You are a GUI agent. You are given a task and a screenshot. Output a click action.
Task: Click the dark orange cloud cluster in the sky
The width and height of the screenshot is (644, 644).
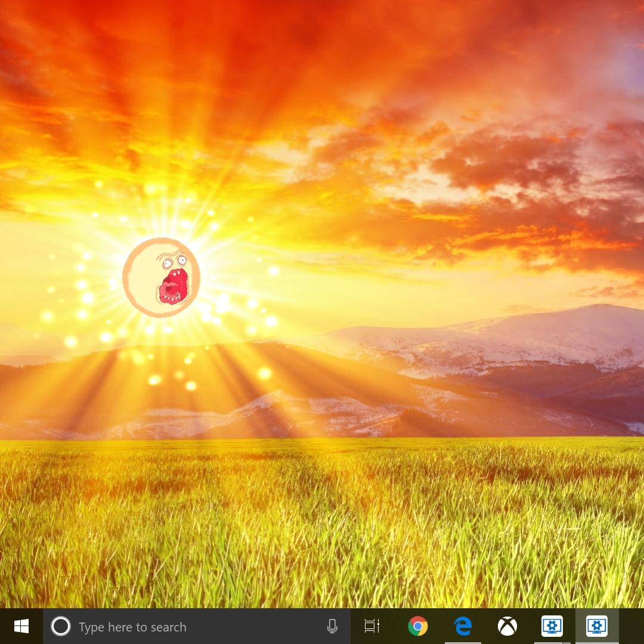(507, 161)
